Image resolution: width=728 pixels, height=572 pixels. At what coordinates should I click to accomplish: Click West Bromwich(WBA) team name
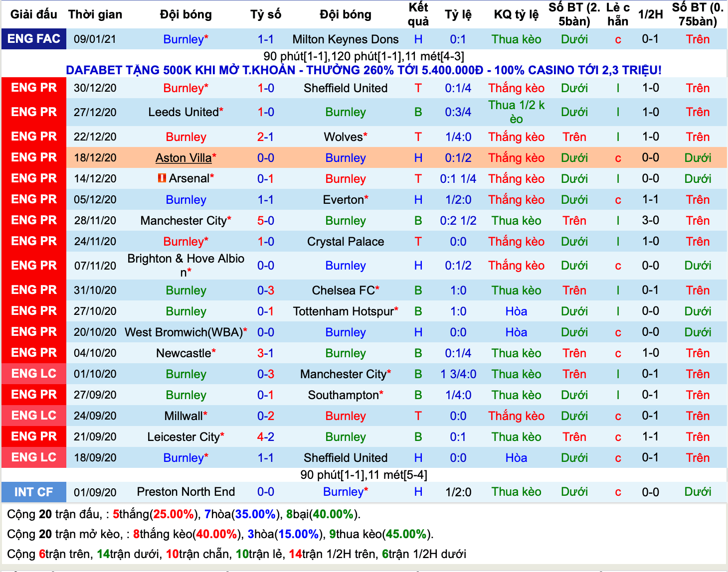click(183, 332)
